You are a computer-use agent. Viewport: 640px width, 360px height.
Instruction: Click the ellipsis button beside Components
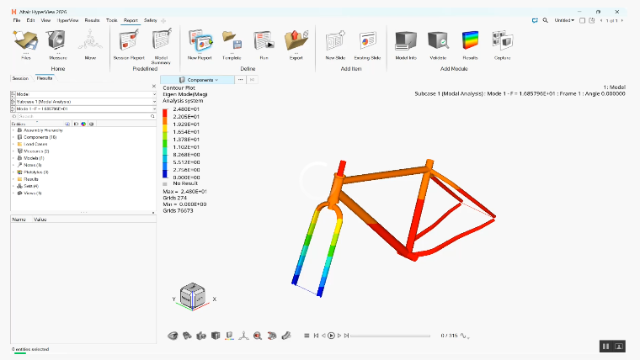click(x=240, y=80)
